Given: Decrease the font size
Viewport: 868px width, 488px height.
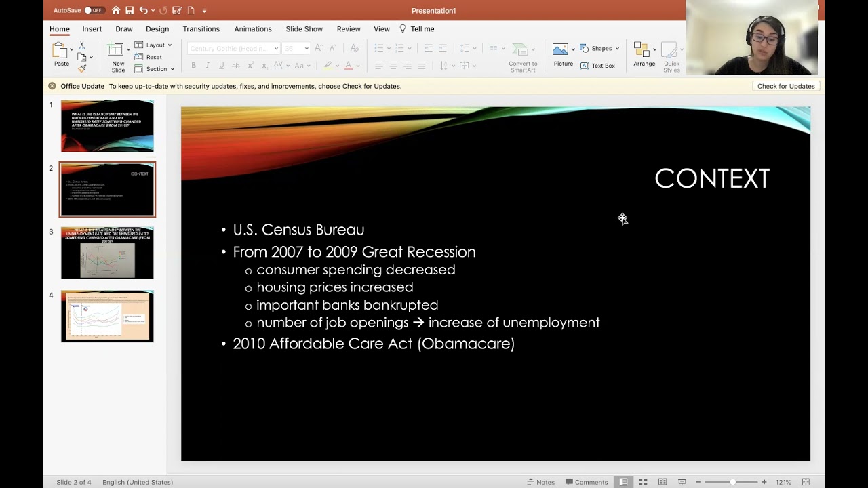Looking at the screenshot, I should [334, 48].
